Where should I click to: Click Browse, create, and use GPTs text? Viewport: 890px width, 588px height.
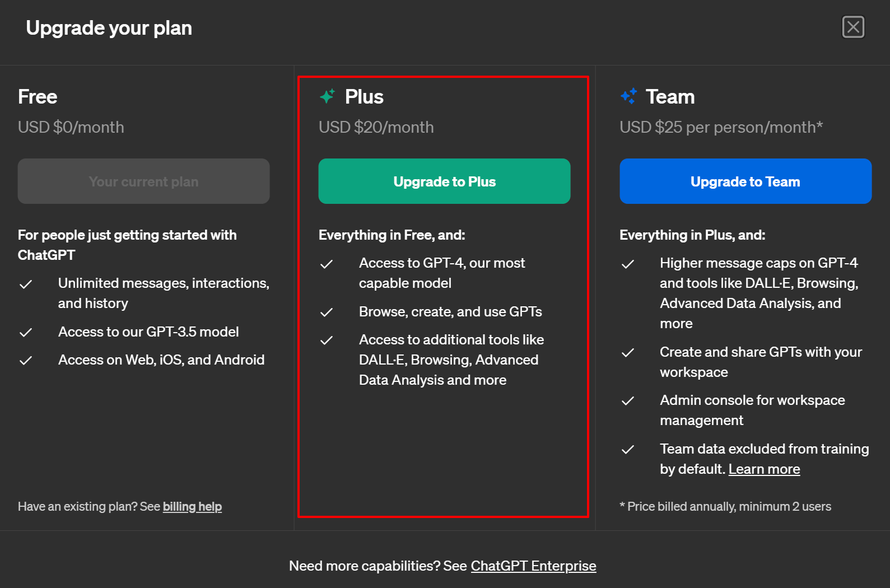pos(450,311)
